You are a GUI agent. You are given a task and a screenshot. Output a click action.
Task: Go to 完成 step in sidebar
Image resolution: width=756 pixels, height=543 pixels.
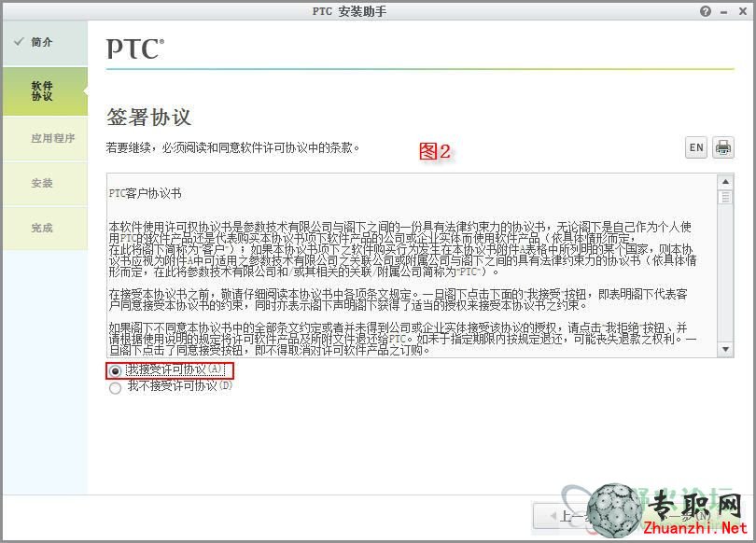pyautogui.click(x=45, y=228)
